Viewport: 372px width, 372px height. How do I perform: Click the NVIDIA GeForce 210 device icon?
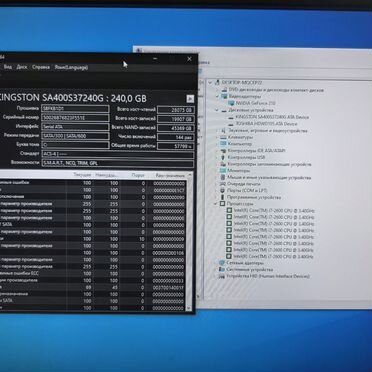pyautogui.click(x=231, y=103)
